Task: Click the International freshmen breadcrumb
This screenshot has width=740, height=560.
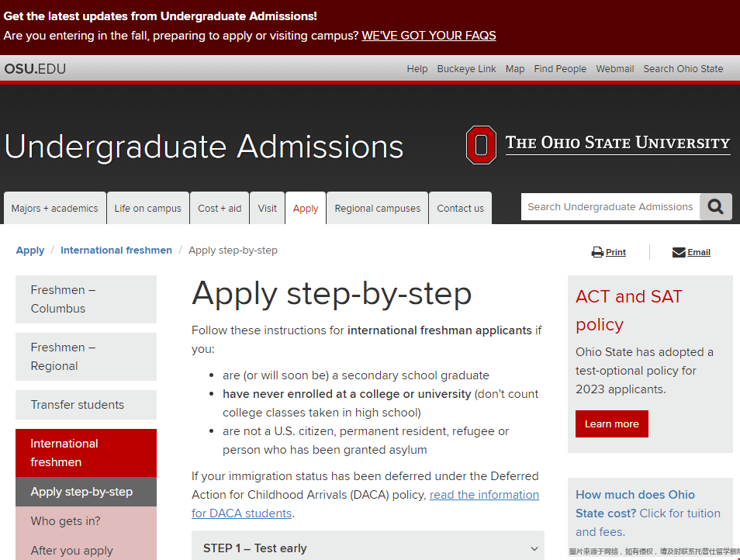Action: [116, 250]
